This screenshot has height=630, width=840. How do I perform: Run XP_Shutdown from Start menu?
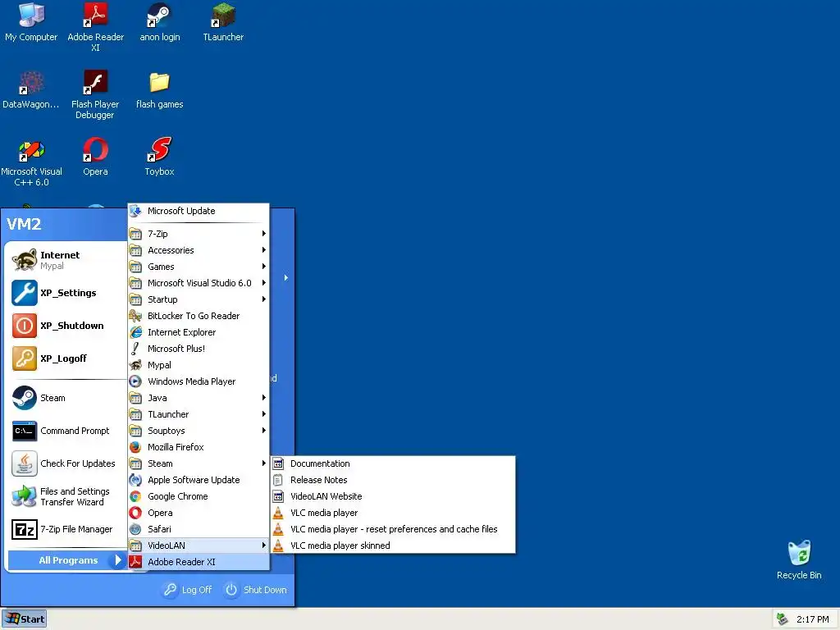click(67, 326)
